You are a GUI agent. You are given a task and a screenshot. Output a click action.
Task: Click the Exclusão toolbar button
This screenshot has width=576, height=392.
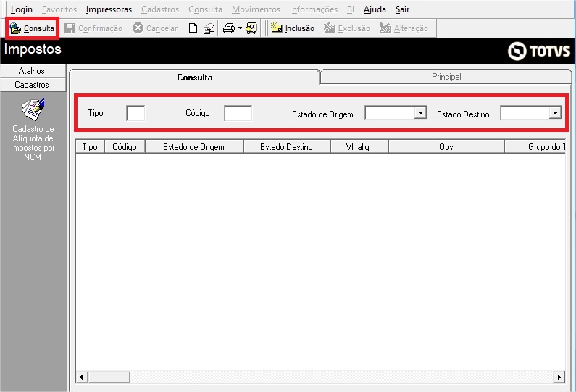tap(347, 28)
